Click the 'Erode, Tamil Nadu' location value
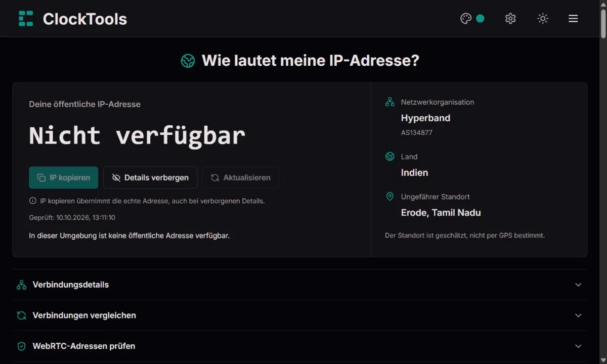The width and height of the screenshot is (607, 364). pos(441,212)
